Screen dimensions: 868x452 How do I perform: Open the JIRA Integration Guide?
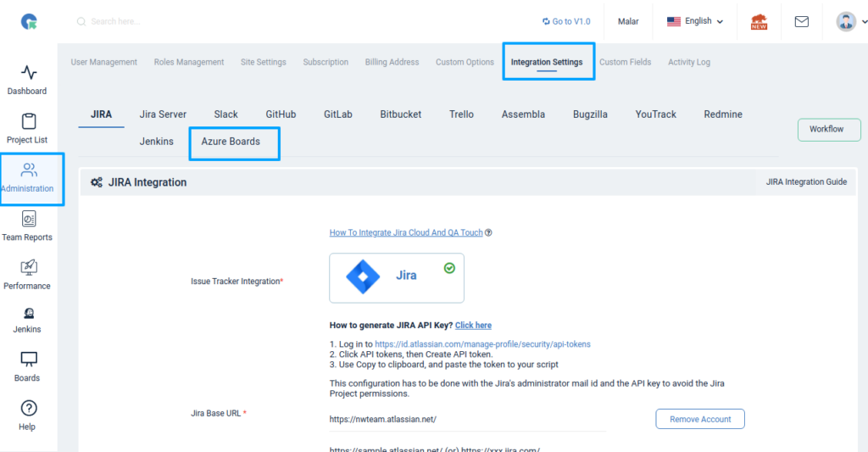point(805,182)
